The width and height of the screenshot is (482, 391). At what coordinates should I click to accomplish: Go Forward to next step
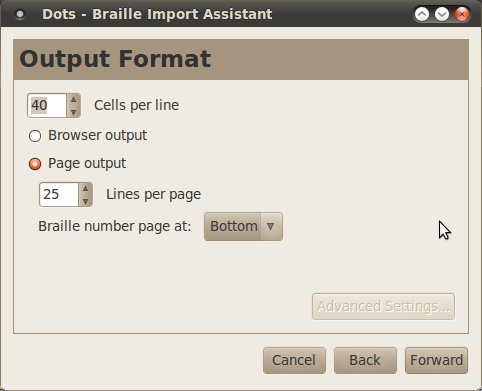click(436, 360)
